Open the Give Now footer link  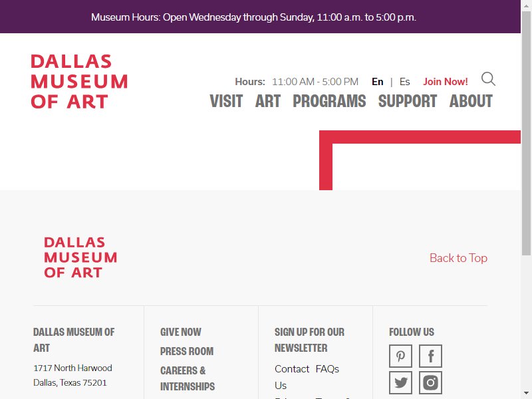[x=180, y=332]
